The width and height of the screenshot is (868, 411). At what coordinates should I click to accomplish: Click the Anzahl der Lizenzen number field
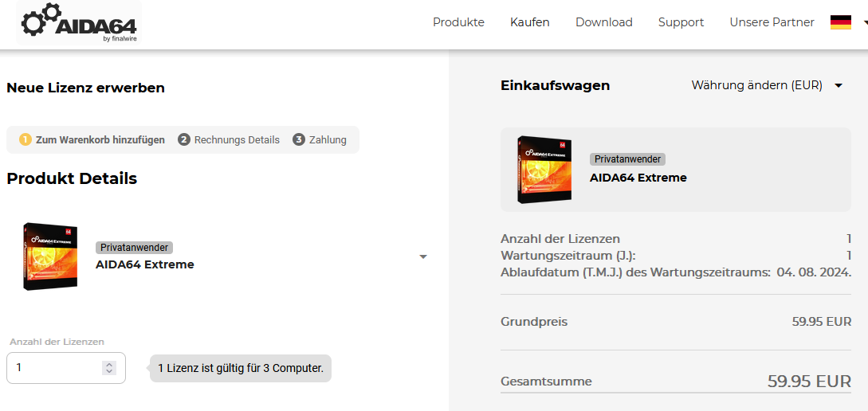coord(66,368)
